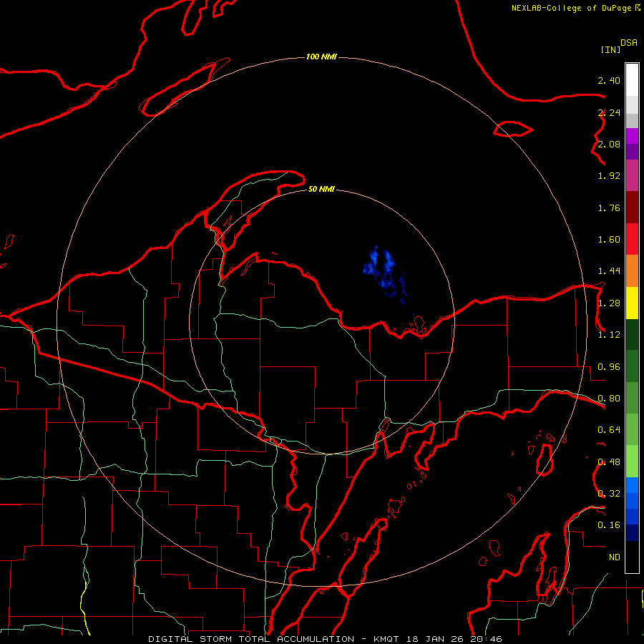This screenshot has height=644, width=644.
Task: Click the white 2.40 inch color swatch
Action: [x=632, y=80]
